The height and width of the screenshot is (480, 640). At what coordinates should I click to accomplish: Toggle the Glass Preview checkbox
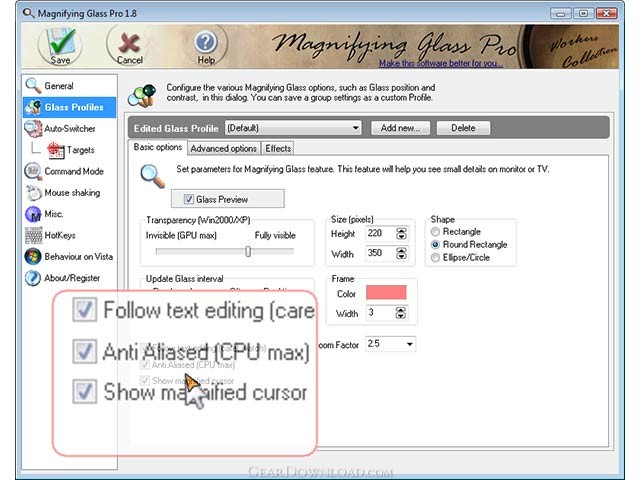pyautogui.click(x=189, y=199)
